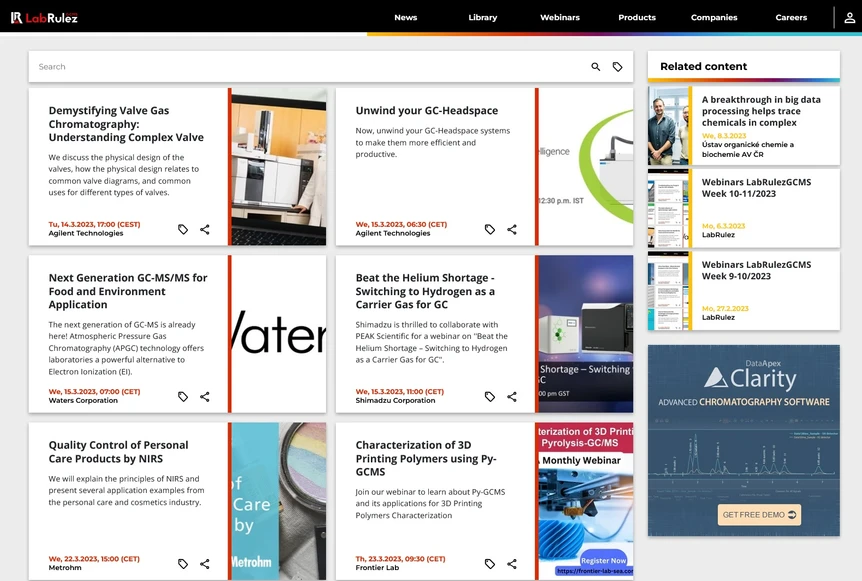Click the Search input field
This screenshot has height=581, width=862.
[x=308, y=67]
